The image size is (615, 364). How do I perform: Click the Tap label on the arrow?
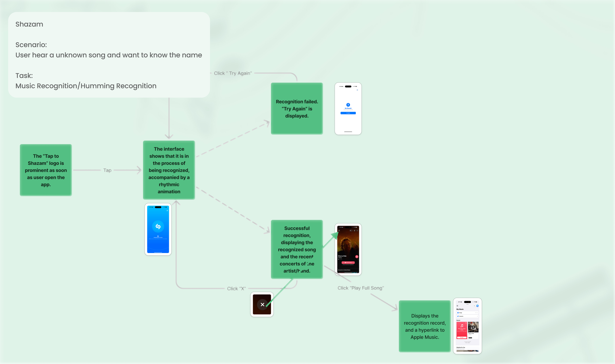pos(107,170)
